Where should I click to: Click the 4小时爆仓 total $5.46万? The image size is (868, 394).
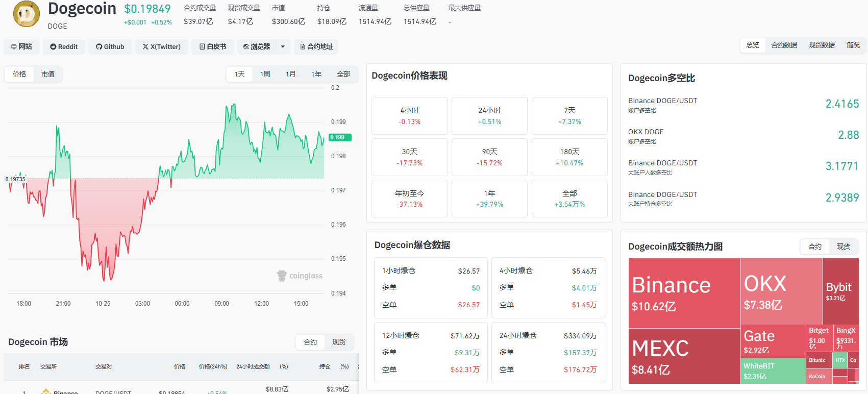coord(584,271)
